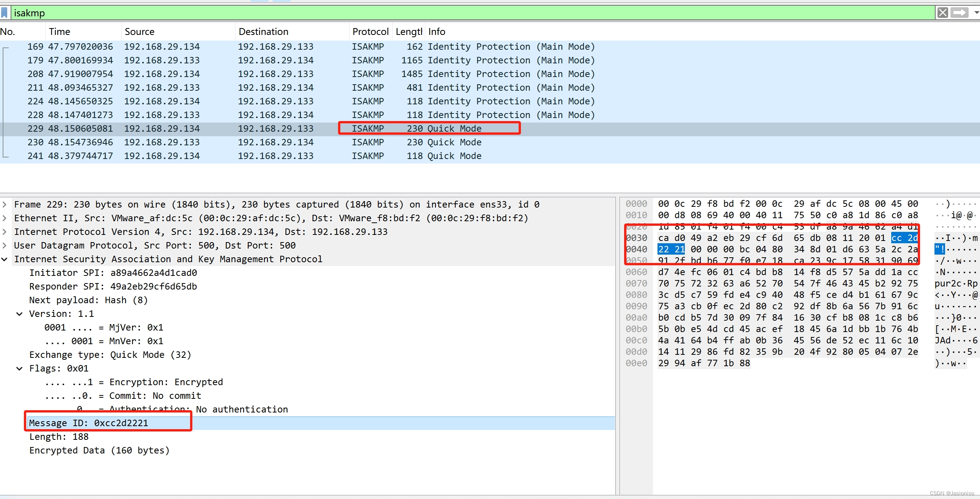980x499 pixels.
Task: Select packet 169 in the list
Action: (266, 46)
